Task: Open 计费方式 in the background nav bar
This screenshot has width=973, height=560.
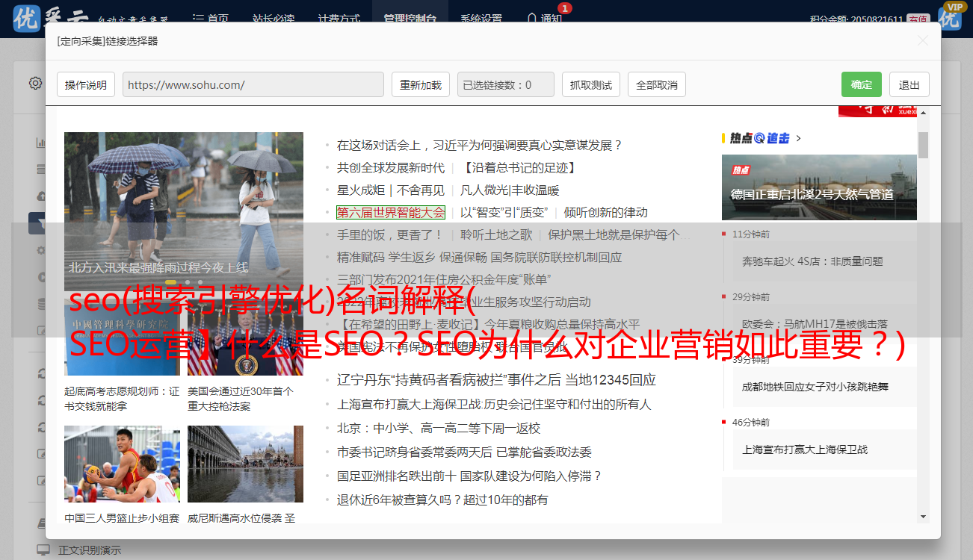Action: point(339,19)
